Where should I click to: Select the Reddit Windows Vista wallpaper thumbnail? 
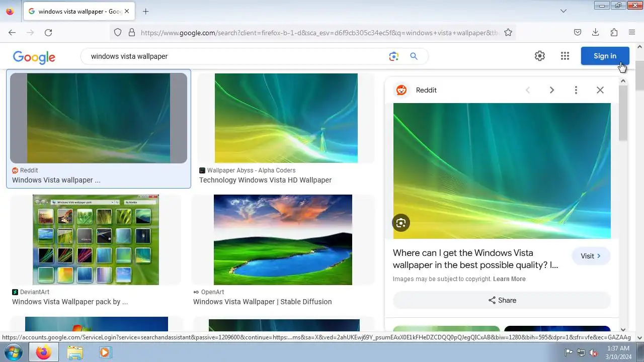pos(99,118)
